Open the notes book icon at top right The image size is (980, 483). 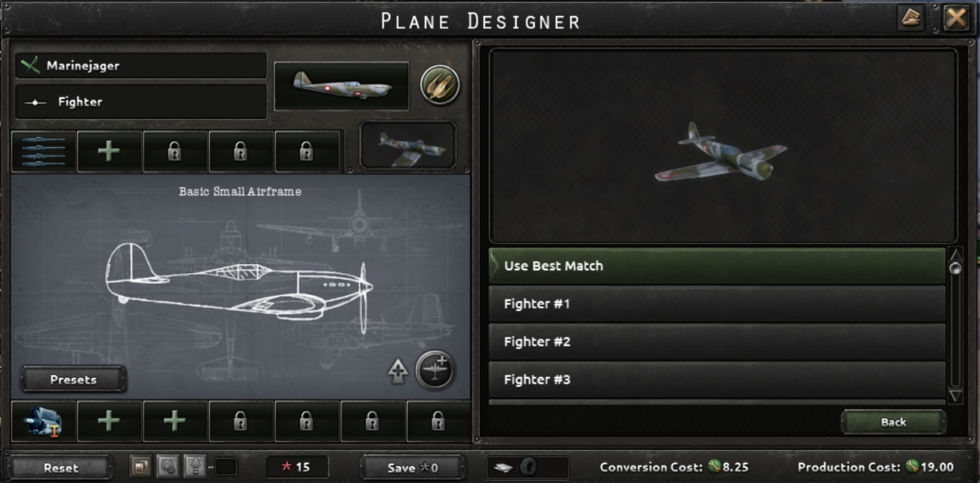pos(911,17)
